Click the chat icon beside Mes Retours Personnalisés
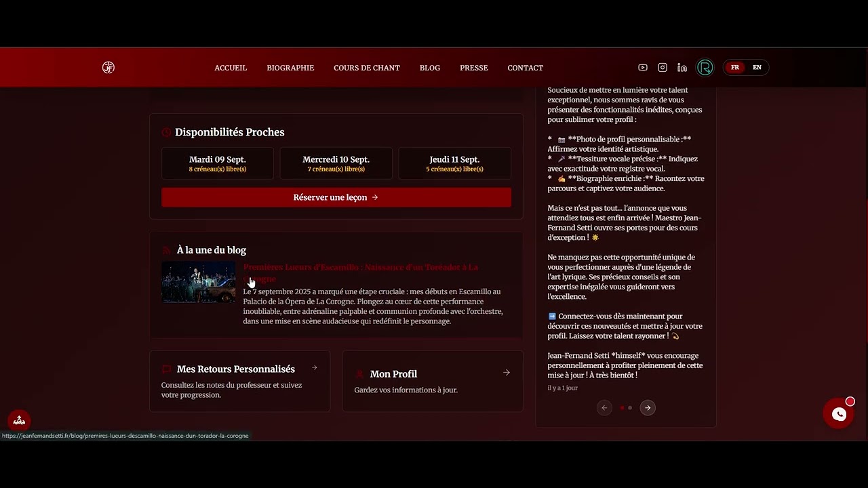 166,369
